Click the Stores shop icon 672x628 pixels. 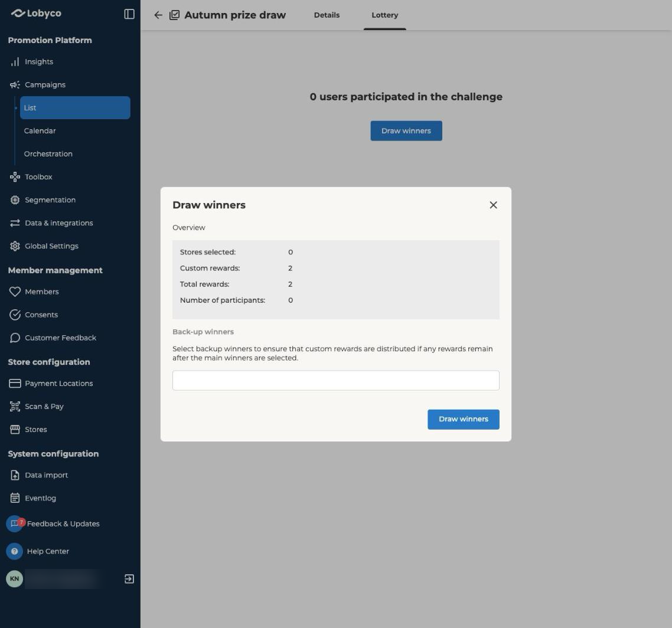[x=15, y=430]
